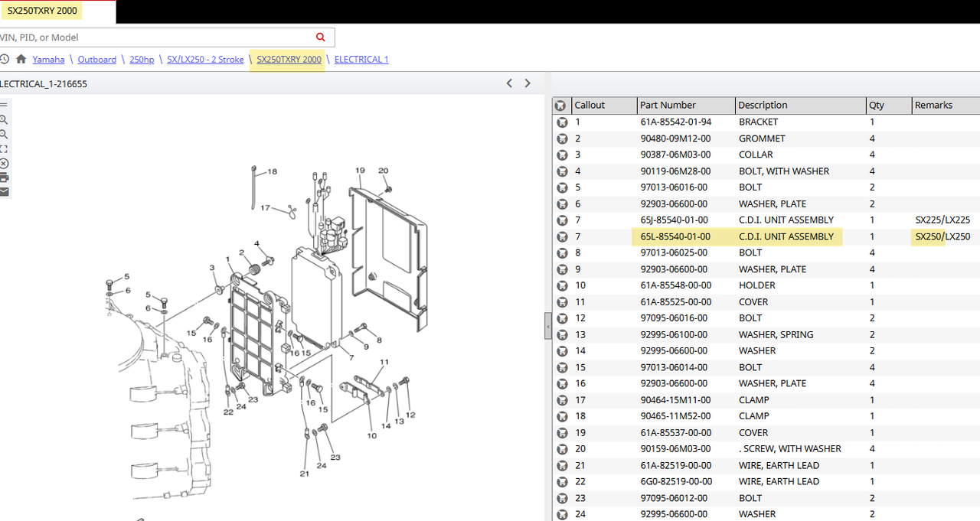The image size is (980, 521).
Task: Add WASHER, SPRING row to cart
Action: (x=561, y=334)
